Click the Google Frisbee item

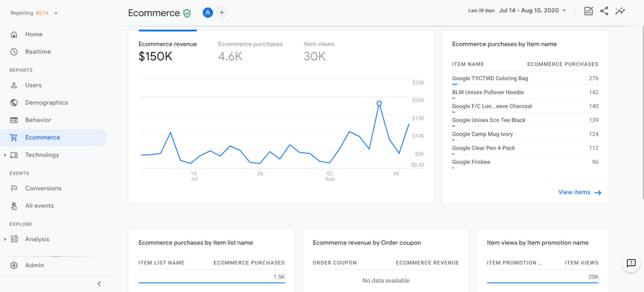click(x=471, y=162)
